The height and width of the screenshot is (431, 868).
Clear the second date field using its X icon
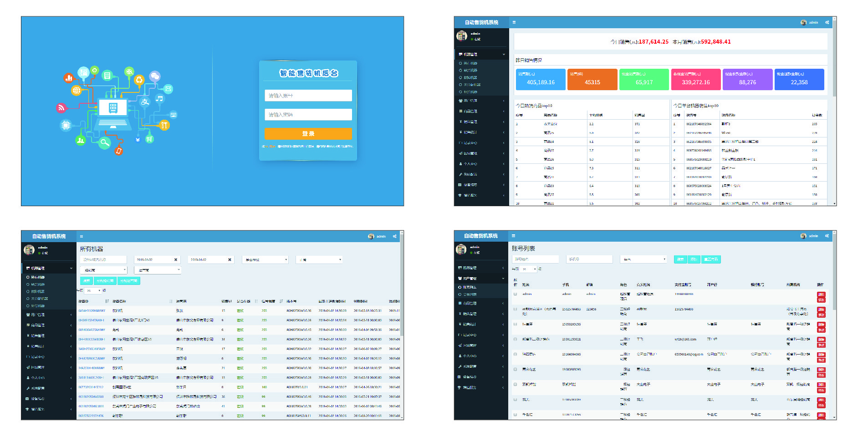tap(230, 260)
